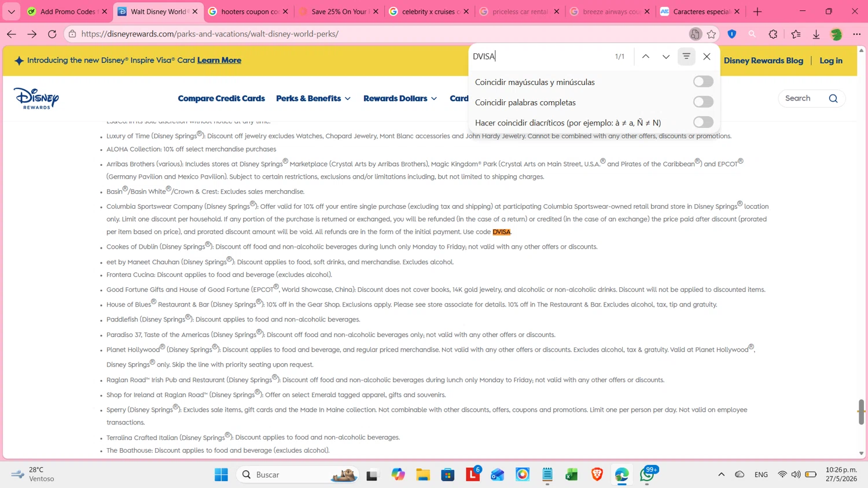The height and width of the screenshot is (488, 868).
Task: Click the highlighted DVISA code text
Action: (x=502, y=232)
